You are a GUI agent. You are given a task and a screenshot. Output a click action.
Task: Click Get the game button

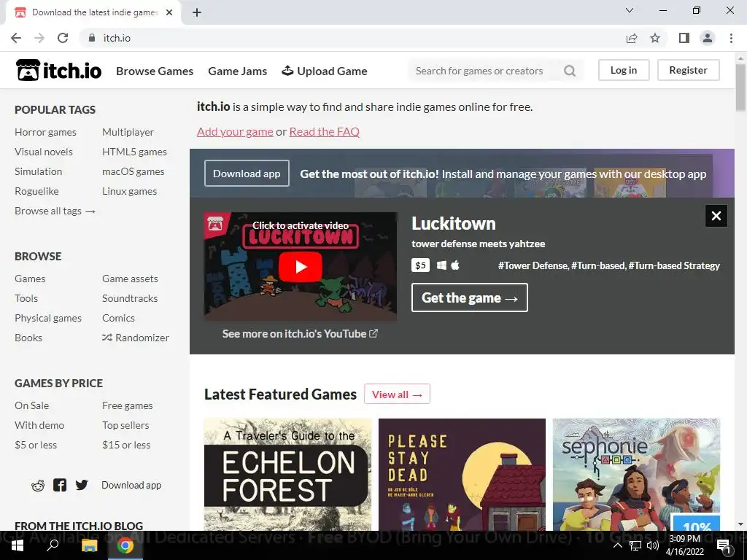pos(470,297)
